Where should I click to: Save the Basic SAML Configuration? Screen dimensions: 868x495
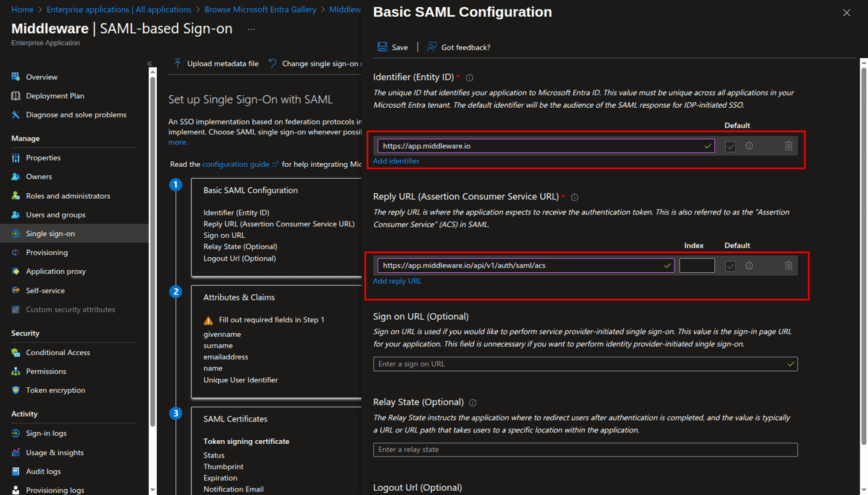click(x=393, y=46)
